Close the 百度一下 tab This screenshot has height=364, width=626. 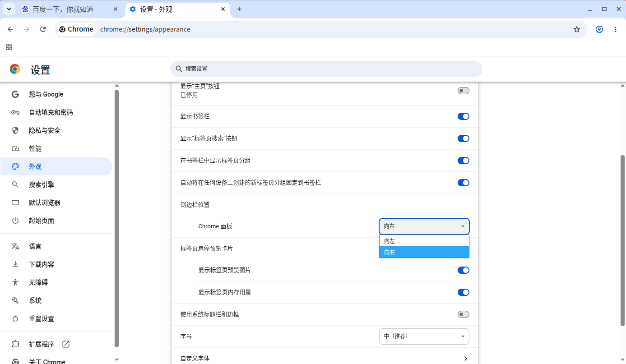[x=116, y=9]
